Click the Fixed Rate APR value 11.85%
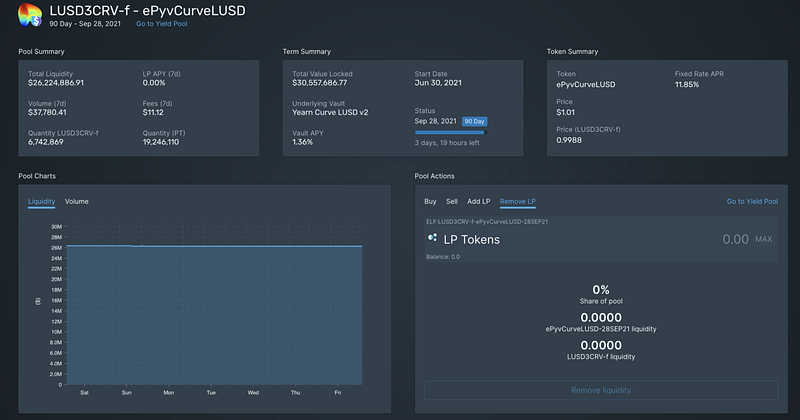Screen dimensions: 800x420 [x=687, y=85]
